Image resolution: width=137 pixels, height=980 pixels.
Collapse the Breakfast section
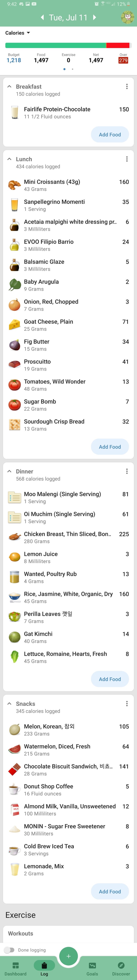[x=10, y=87]
